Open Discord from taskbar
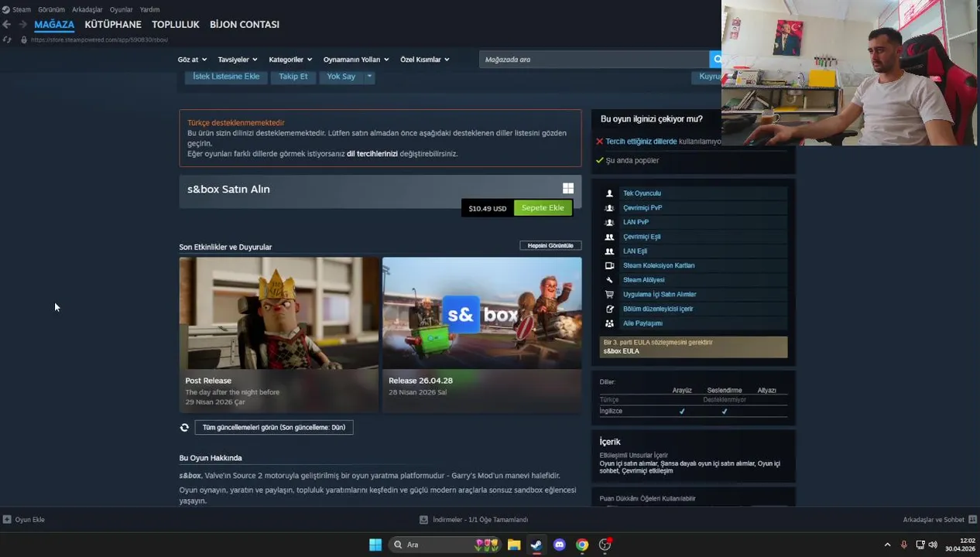 pos(560,545)
